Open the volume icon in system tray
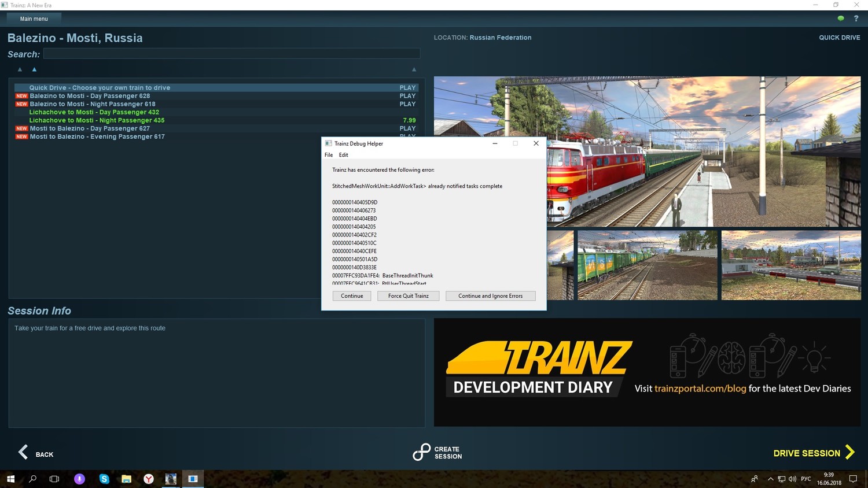This screenshot has height=488, width=868. (x=792, y=479)
